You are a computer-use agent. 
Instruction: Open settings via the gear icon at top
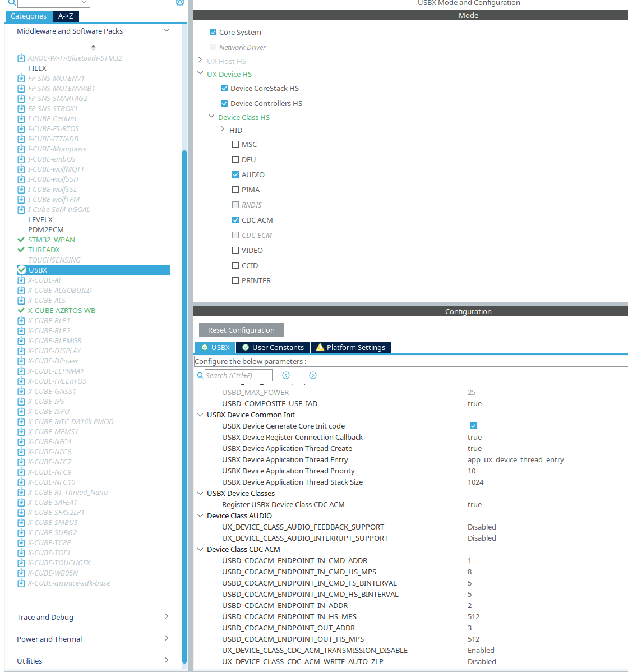(180, 3)
